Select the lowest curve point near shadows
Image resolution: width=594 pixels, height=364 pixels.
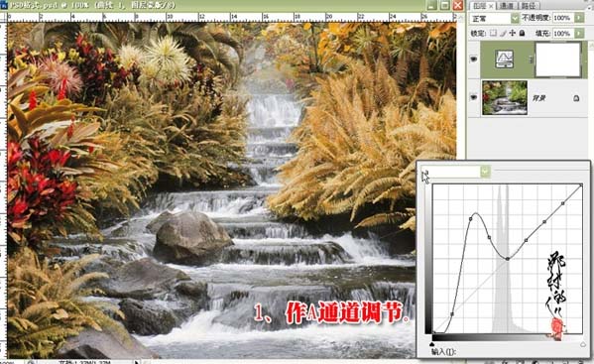click(x=452, y=314)
